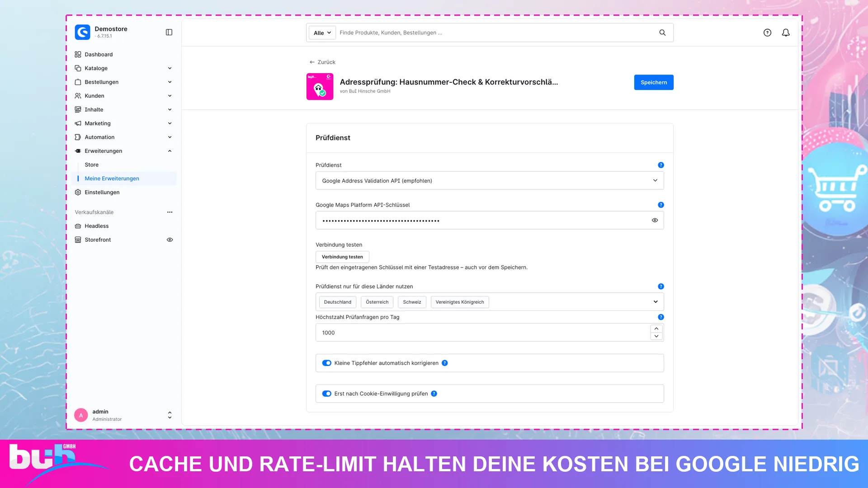
Task: Reveal API key with eye icon
Action: click(655, 220)
